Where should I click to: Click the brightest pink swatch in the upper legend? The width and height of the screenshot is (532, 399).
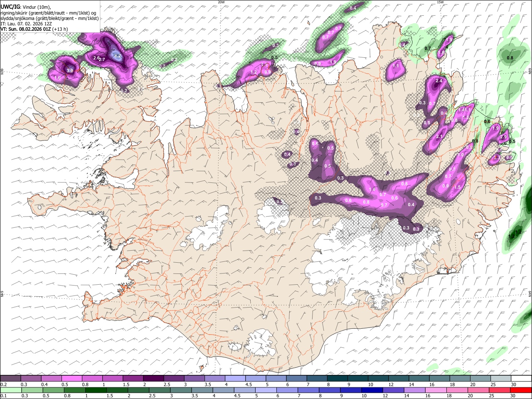(x=71, y=378)
